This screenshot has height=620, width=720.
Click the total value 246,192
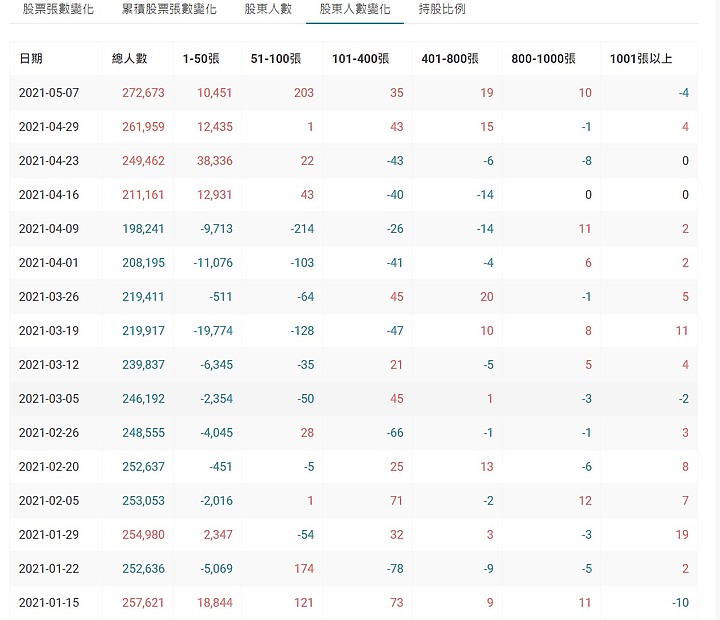pos(143,399)
